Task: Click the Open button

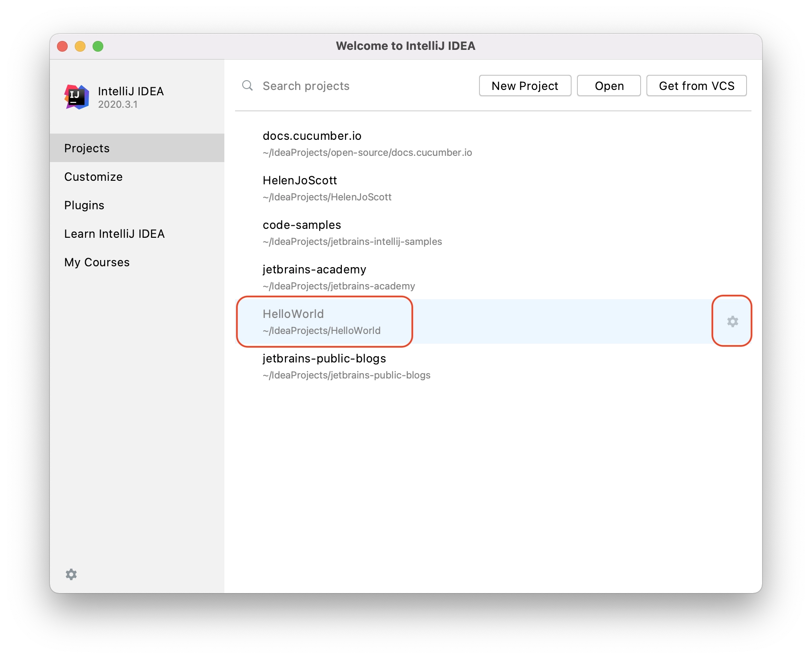Action: click(609, 85)
